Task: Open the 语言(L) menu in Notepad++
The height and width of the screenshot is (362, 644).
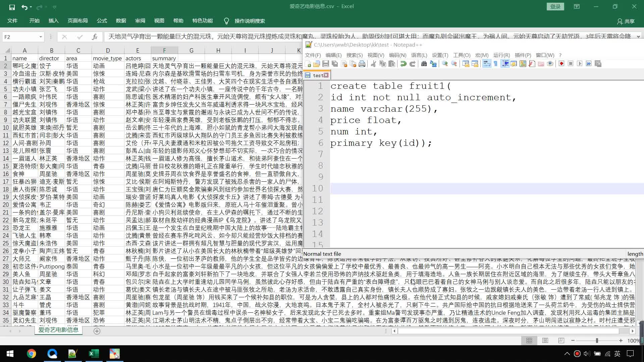Action: pyautogui.click(x=419, y=55)
